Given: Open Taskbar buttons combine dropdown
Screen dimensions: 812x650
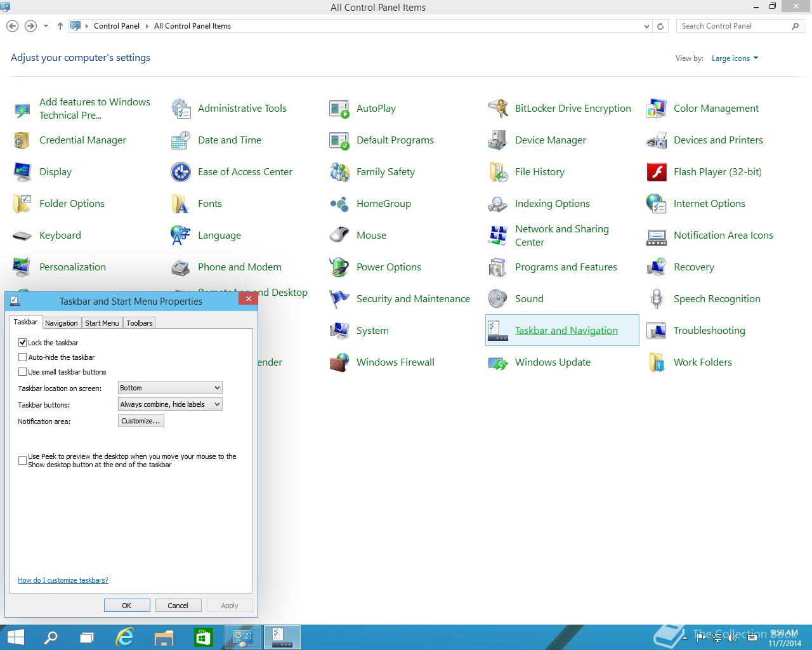Looking at the screenshot, I should click(170, 404).
